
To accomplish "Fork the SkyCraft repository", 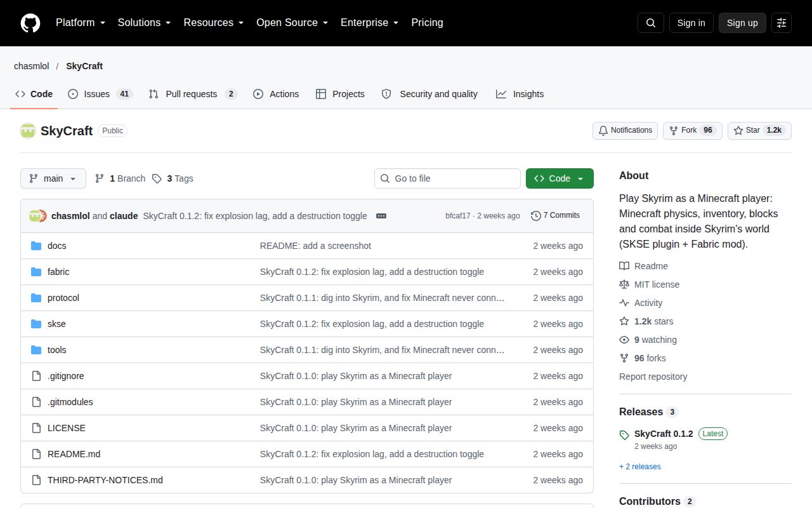I will click(x=692, y=130).
